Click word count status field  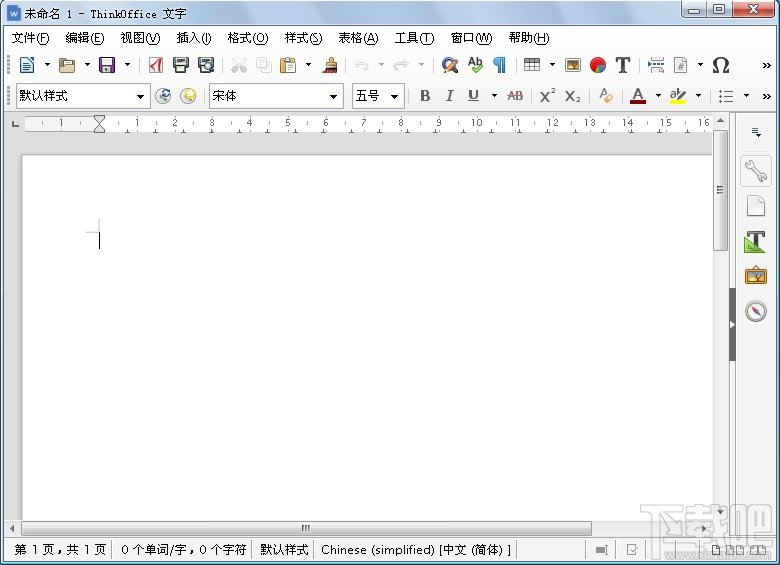[x=183, y=550]
